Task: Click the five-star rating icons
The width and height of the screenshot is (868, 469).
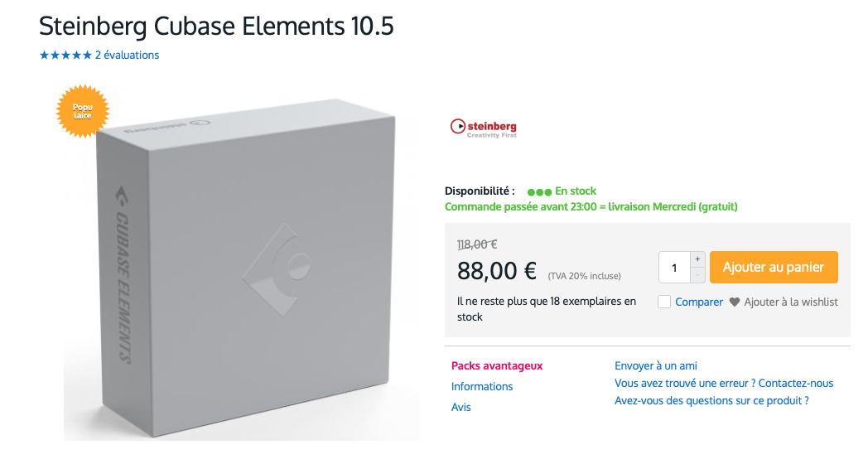Action: coord(65,56)
